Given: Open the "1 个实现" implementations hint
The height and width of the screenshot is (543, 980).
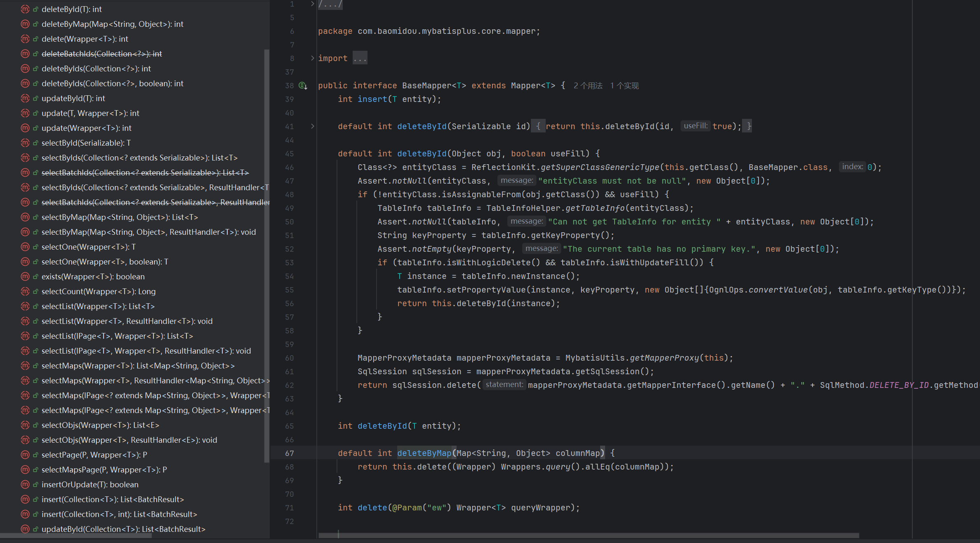Looking at the screenshot, I should (624, 86).
